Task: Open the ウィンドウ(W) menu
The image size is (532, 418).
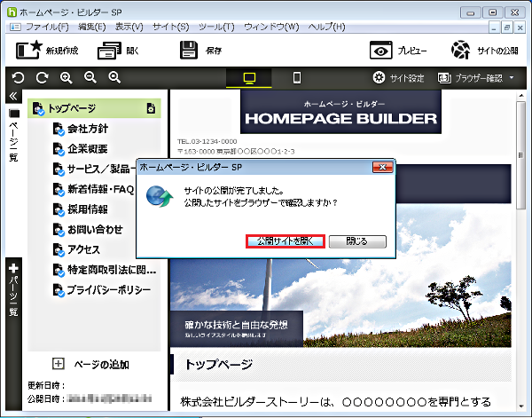Action: (271, 27)
